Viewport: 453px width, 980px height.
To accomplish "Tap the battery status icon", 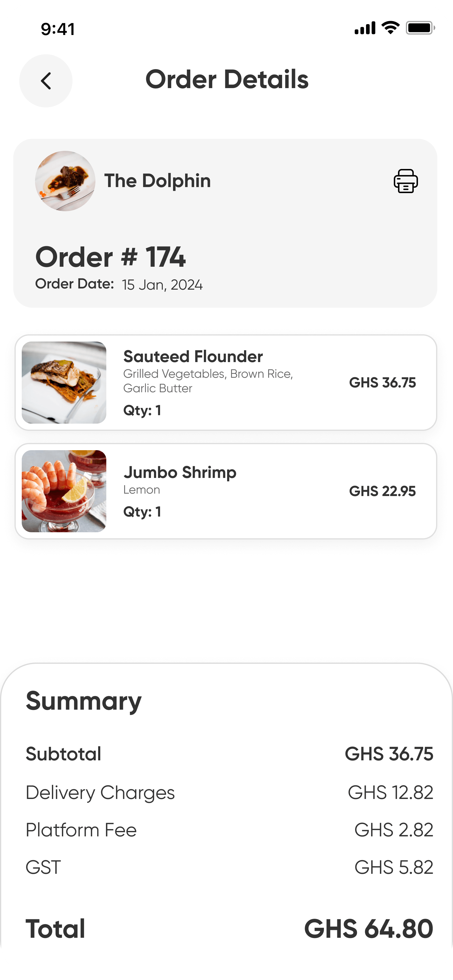I will [420, 28].
